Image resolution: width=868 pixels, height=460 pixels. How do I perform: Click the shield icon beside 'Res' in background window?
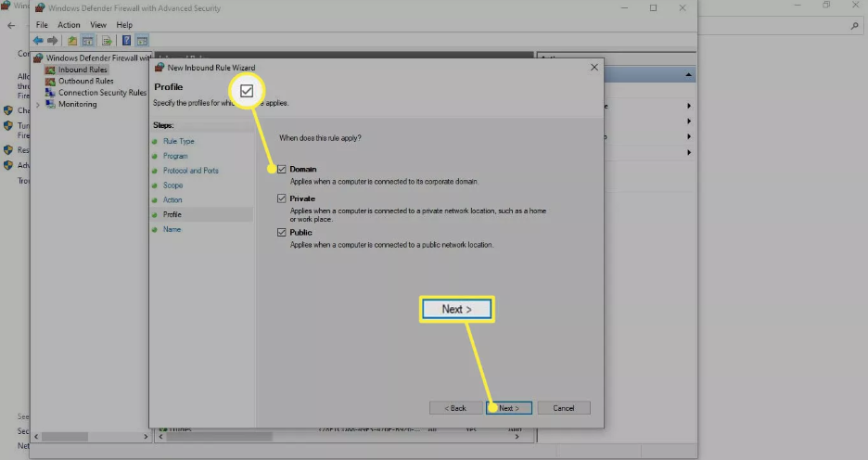(x=7, y=150)
